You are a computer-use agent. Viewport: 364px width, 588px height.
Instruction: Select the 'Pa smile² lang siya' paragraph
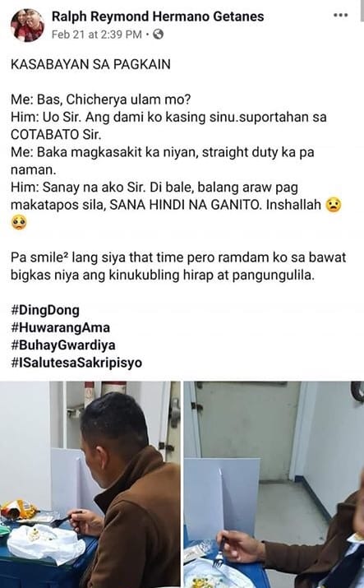pyautogui.click(x=178, y=266)
